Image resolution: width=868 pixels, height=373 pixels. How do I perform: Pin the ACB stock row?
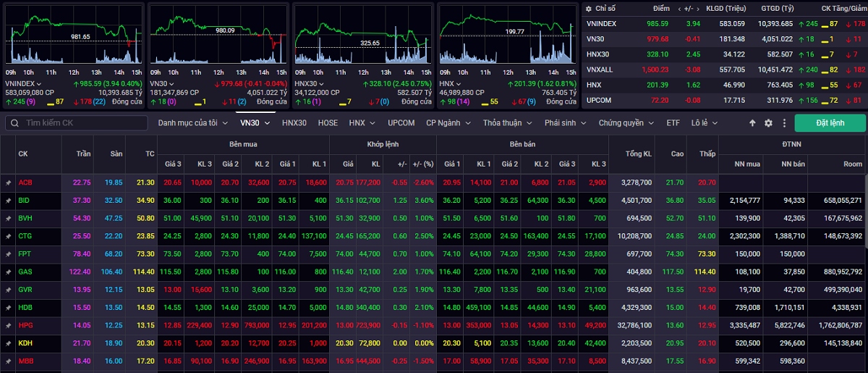(x=8, y=183)
